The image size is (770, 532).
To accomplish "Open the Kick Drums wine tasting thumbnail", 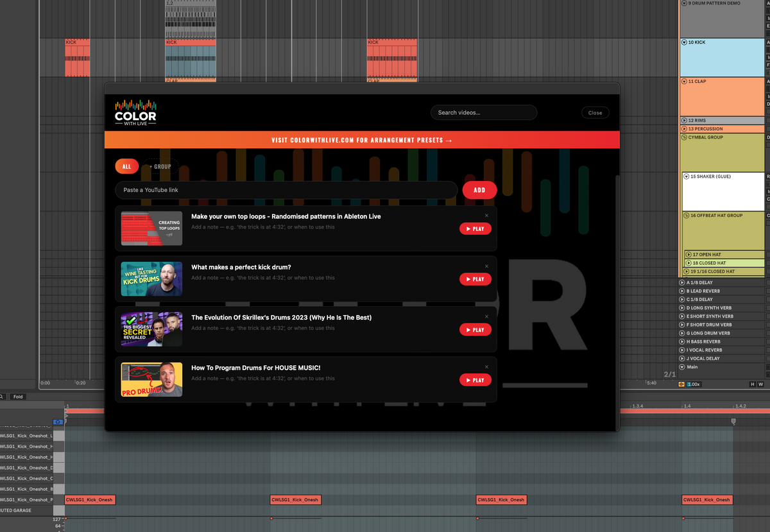I will click(151, 279).
